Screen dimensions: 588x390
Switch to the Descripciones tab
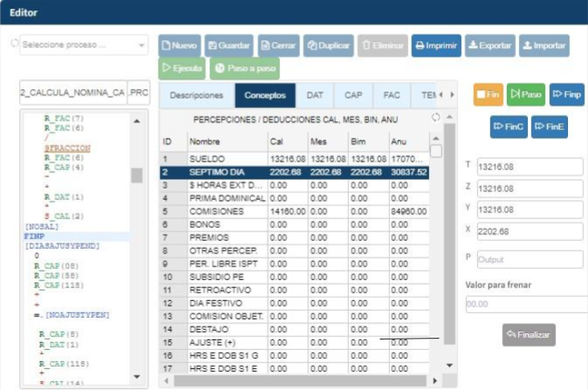click(197, 95)
